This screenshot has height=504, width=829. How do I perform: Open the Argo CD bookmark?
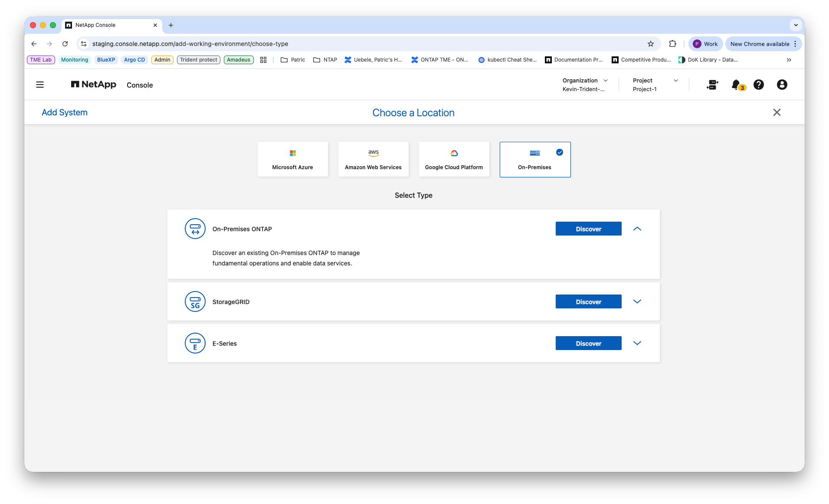134,60
